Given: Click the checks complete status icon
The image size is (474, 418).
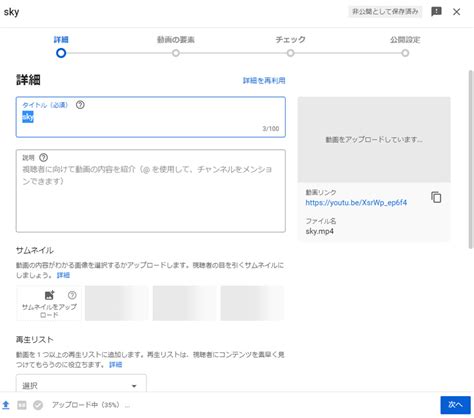Looking at the screenshot, I should 38,405.
